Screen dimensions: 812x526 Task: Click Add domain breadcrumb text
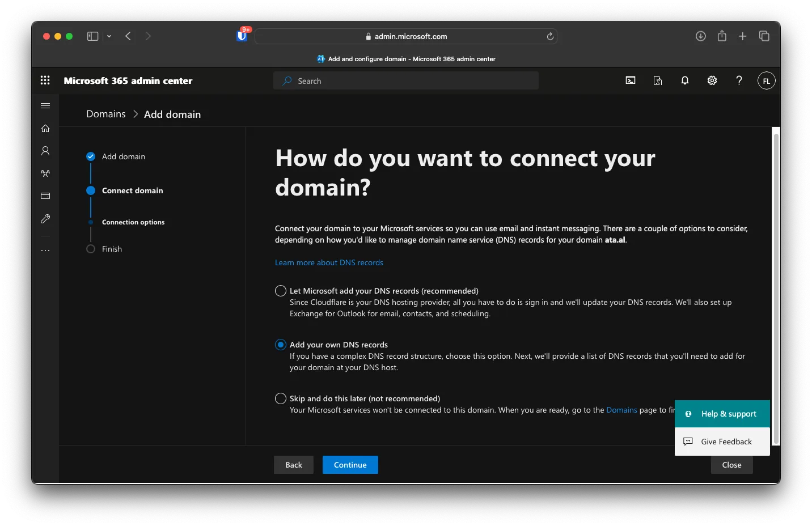(172, 114)
